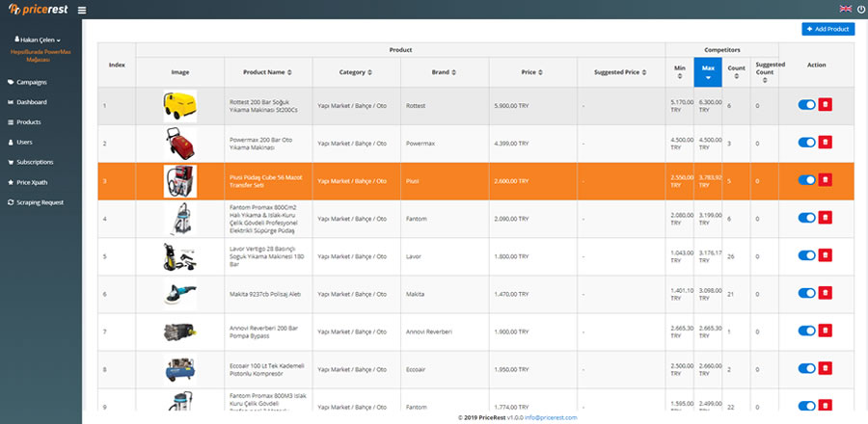Sort by Suggested Price column
The width and height of the screenshot is (868, 424).
tap(620, 72)
